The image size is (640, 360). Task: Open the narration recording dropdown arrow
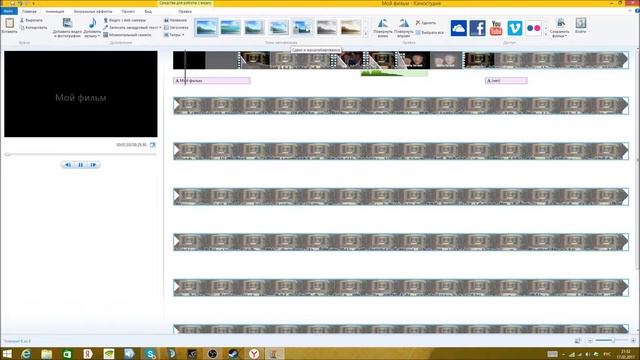(160, 27)
